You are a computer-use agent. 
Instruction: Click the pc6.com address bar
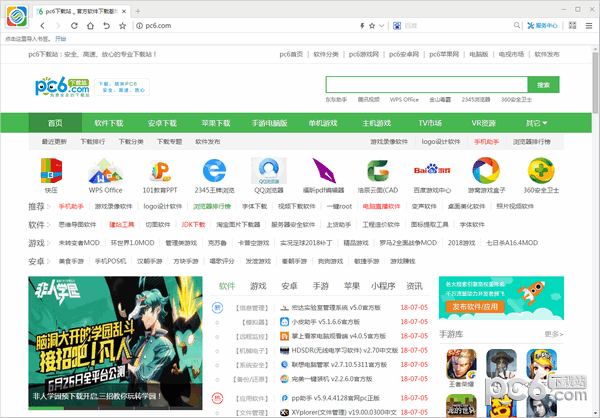[x=245, y=26]
